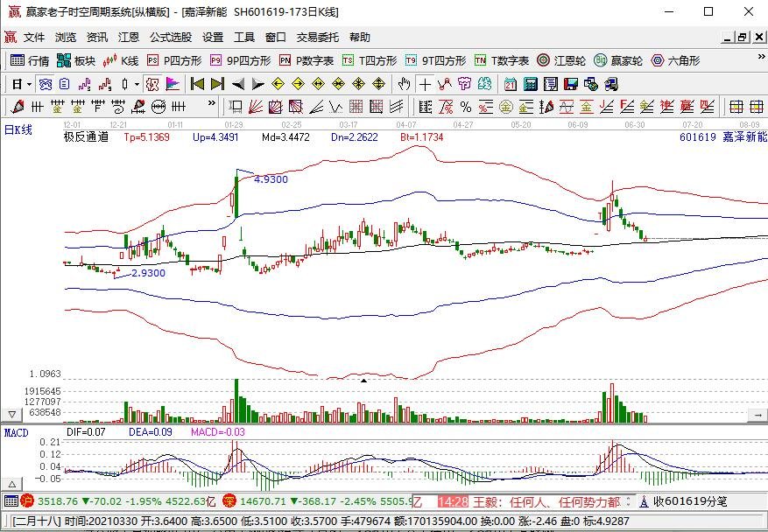The width and height of the screenshot is (768, 532).
Task: Open the 浏览 menu
Action: point(66,38)
